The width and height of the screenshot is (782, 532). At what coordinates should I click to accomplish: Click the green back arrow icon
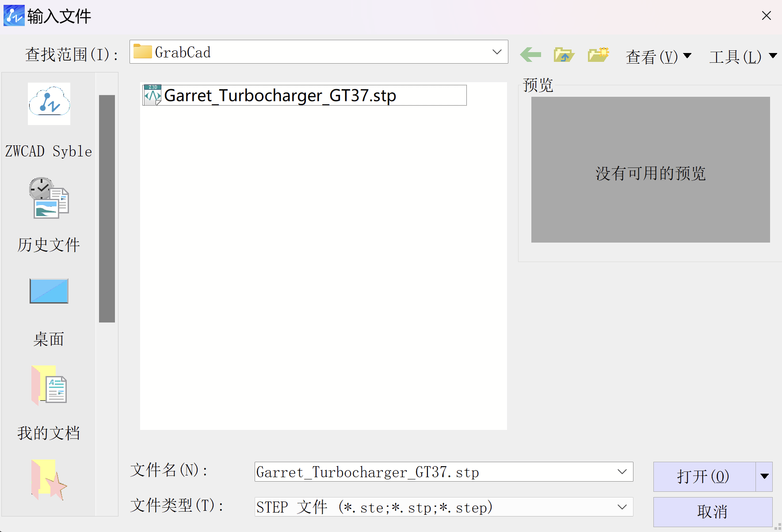click(530, 55)
